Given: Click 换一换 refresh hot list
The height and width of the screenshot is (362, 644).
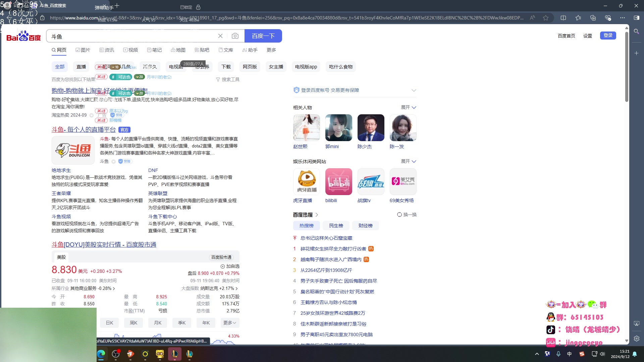Looking at the screenshot, I should [x=407, y=215].
